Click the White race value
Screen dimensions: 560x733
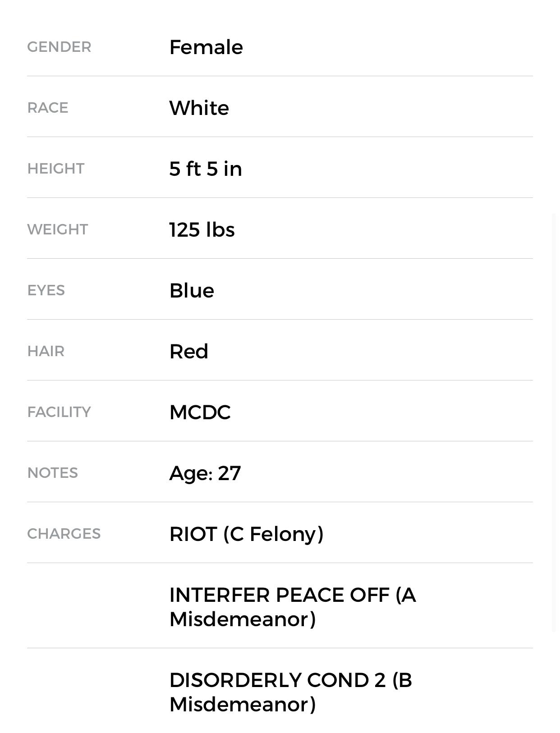click(x=199, y=108)
